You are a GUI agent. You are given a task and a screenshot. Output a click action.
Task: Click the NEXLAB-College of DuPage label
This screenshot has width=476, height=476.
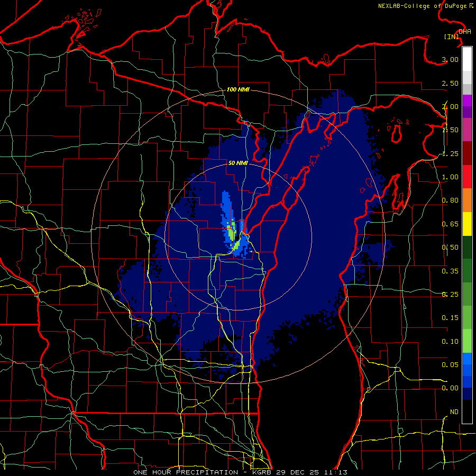[425, 6]
